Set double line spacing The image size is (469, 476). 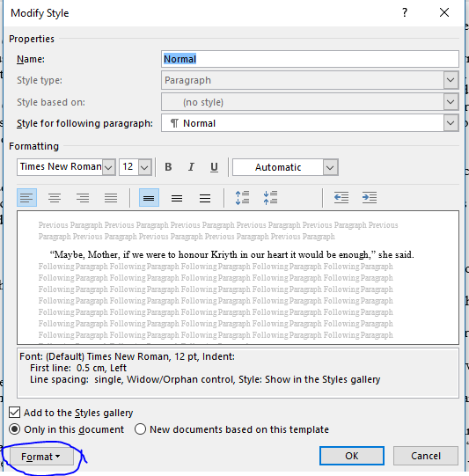[x=205, y=198]
